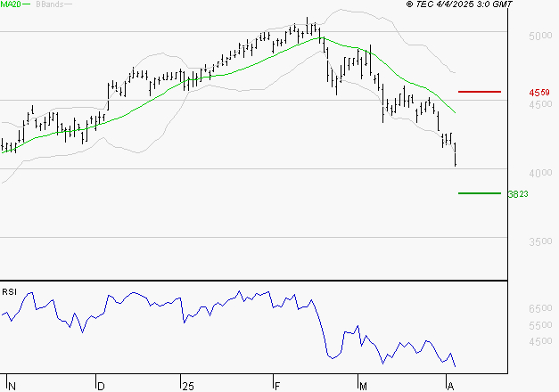Click the green support level line
559x392 pixels.
pos(480,193)
